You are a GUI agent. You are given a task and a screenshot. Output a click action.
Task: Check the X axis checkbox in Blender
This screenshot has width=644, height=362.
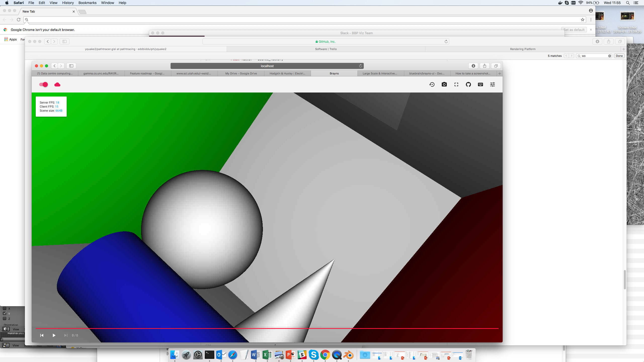click(x=5, y=308)
